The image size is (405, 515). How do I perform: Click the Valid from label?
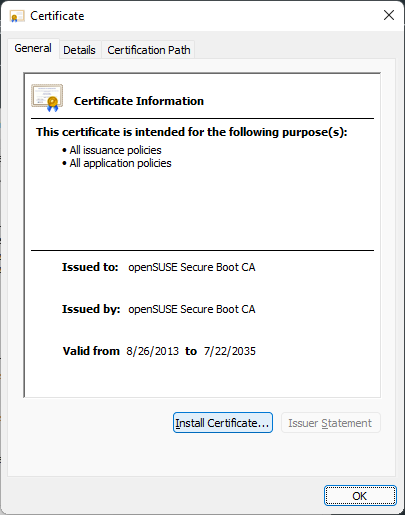click(x=91, y=351)
